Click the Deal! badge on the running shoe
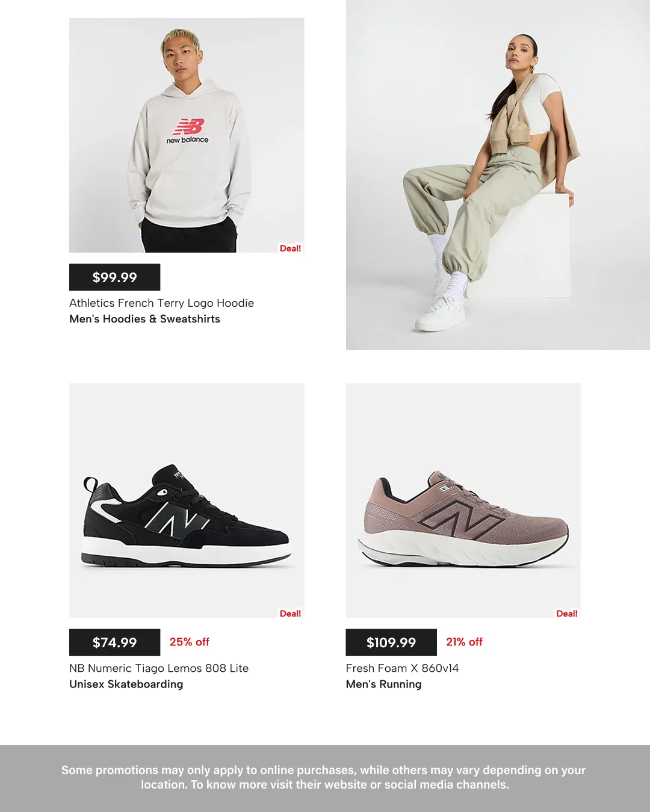 (x=567, y=614)
